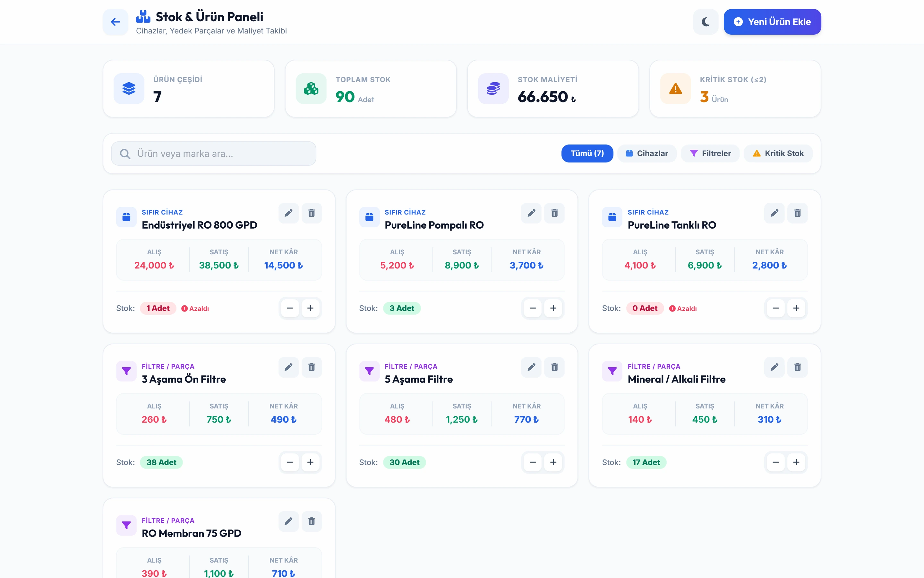Decrease stock of PureLine Pompalı RO
Viewport: 924px width, 578px height.
click(x=533, y=308)
